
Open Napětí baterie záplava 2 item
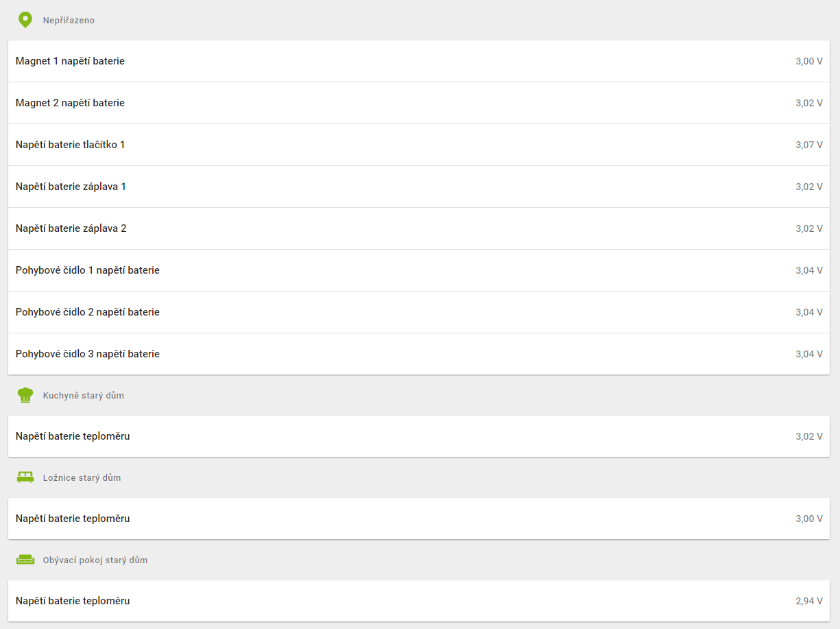[419, 228]
